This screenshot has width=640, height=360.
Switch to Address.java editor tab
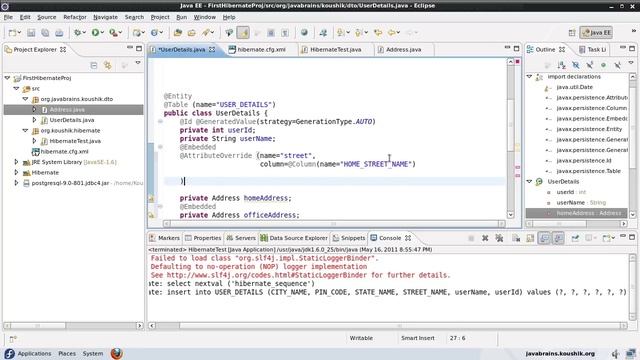click(x=403, y=49)
